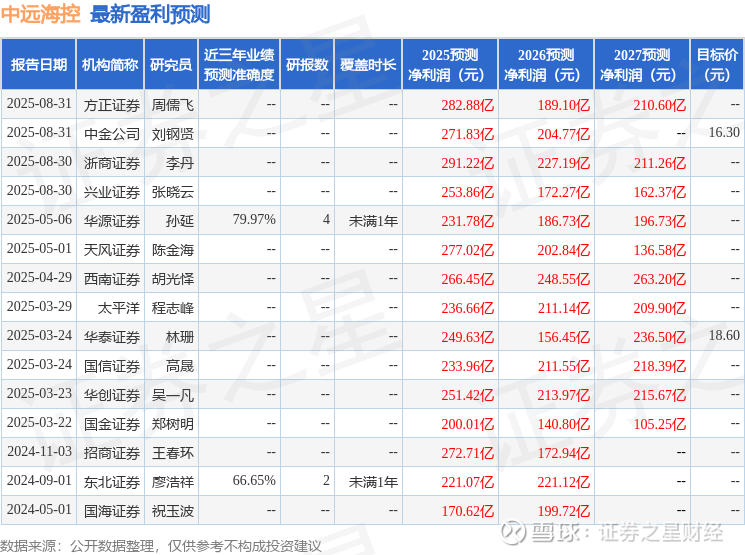This screenshot has height=555, width=745.
Task: Select the 机构简称 column header
Action: point(110,65)
